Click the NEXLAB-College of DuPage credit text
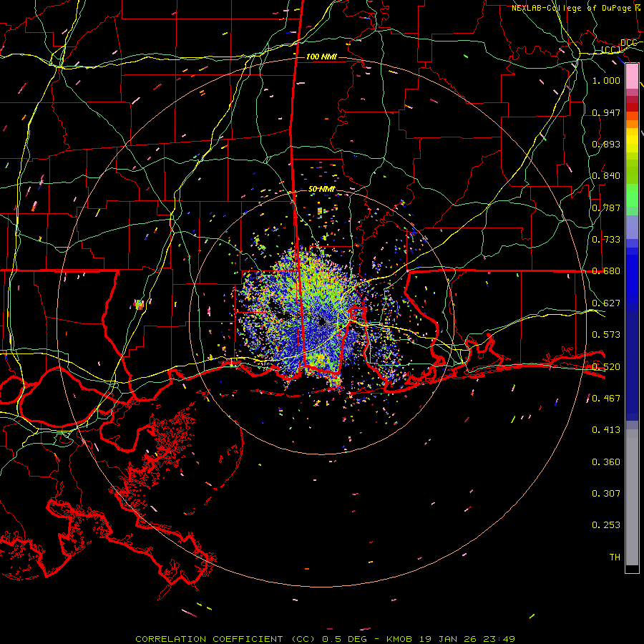Screen dimensions: 644x644 [577, 8]
